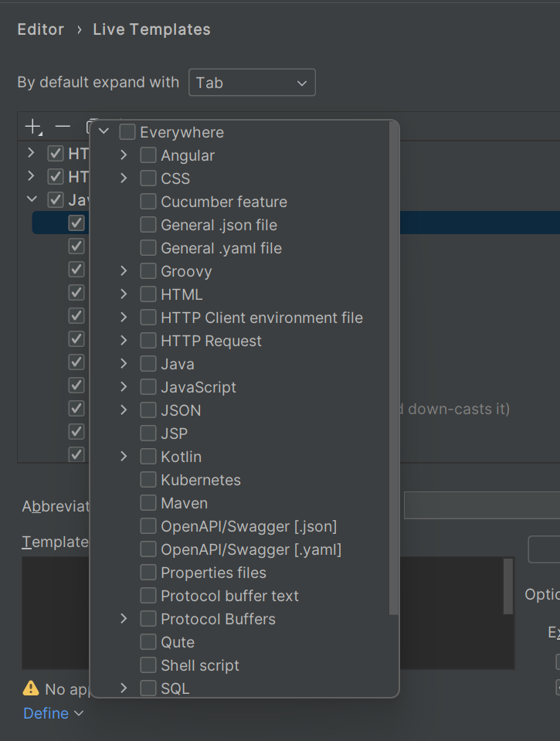Viewport: 560px width, 741px height.
Task: Click the Cucumber feature label
Action: pyautogui.click(x=224, y=202)
